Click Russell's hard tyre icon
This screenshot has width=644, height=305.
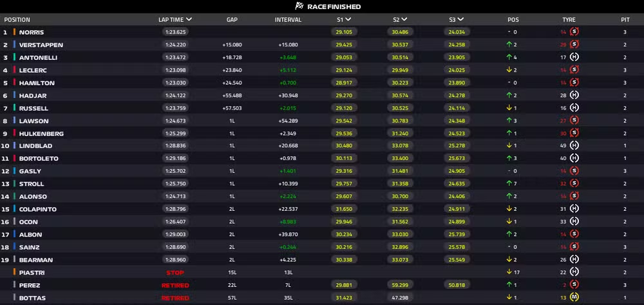click(574, 108)
